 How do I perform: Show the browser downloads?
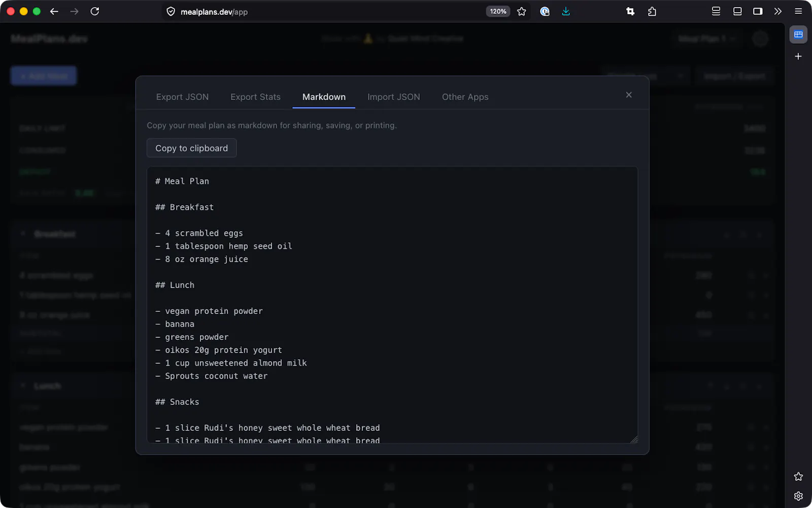[x=566, y=11]
